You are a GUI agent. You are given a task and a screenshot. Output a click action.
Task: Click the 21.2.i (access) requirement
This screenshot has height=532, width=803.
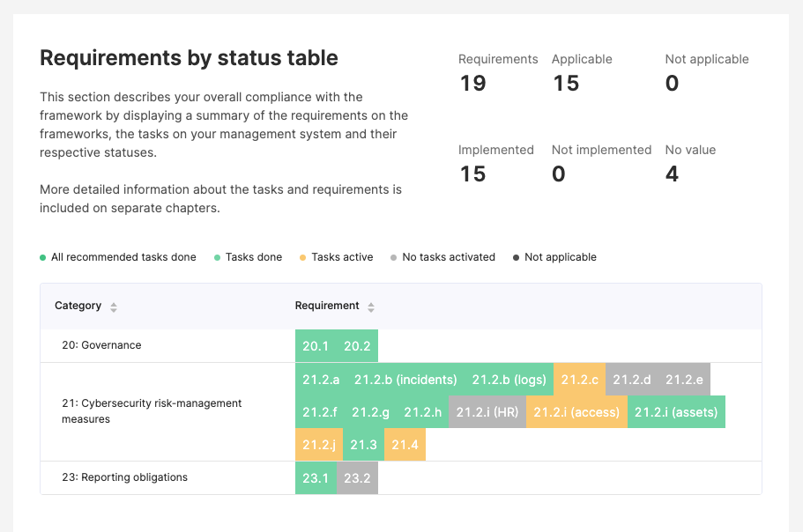(576, 411)
